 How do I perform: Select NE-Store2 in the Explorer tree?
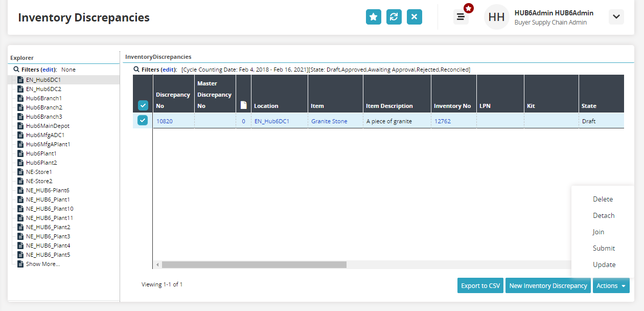(39, 181)
